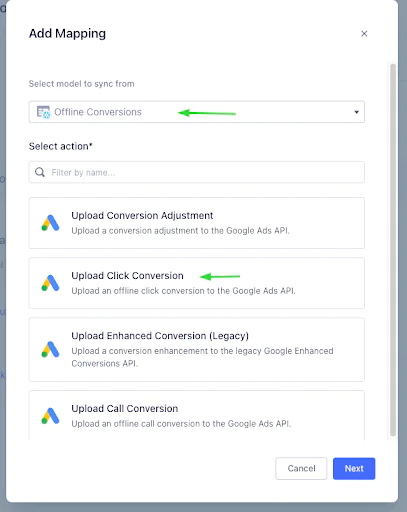Click the magnifier search icon

pos(40,172)
